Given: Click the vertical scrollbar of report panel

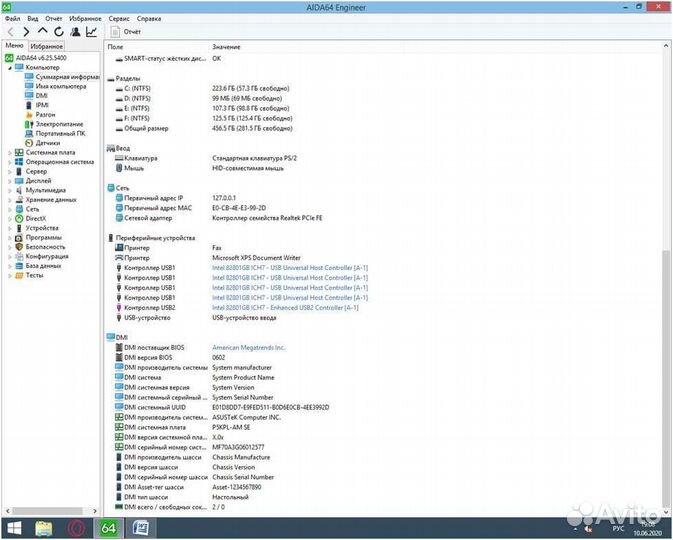Looking at the screenshot, I should click(667, 300).
